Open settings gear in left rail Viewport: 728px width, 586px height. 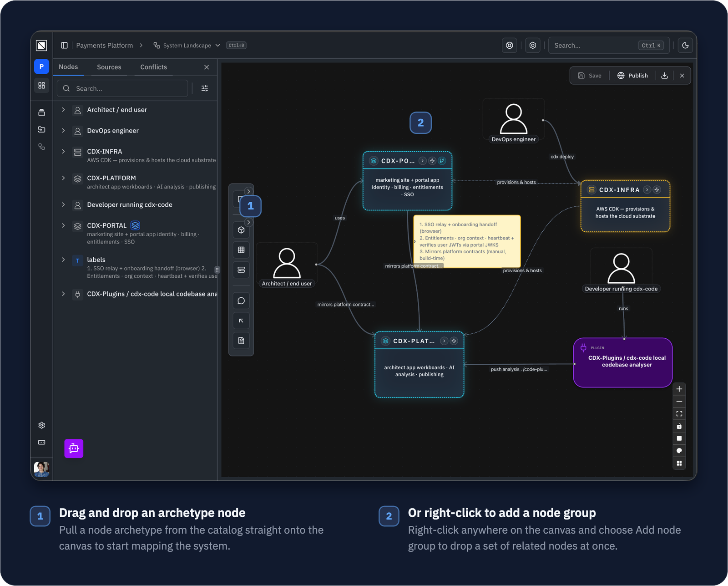point(41,425)
